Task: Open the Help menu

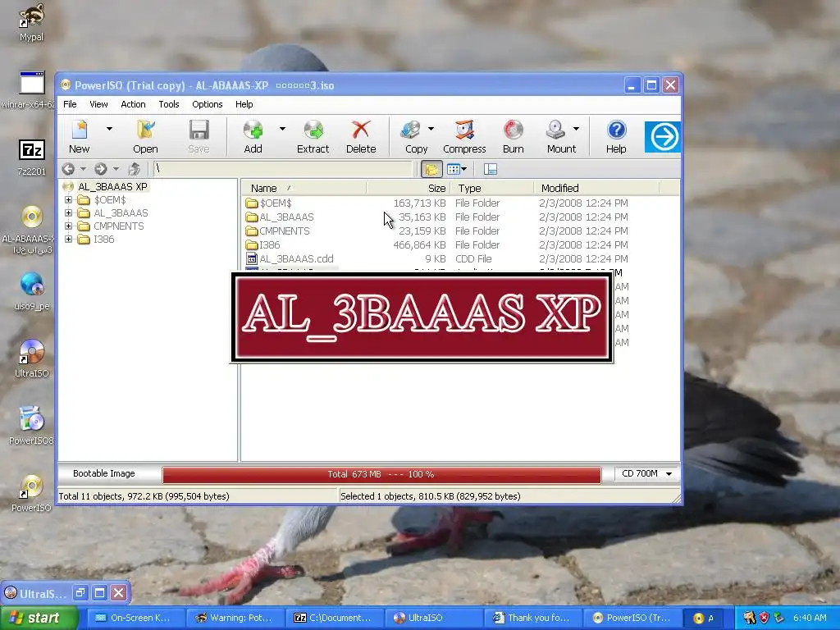Action: click(244, 104)
